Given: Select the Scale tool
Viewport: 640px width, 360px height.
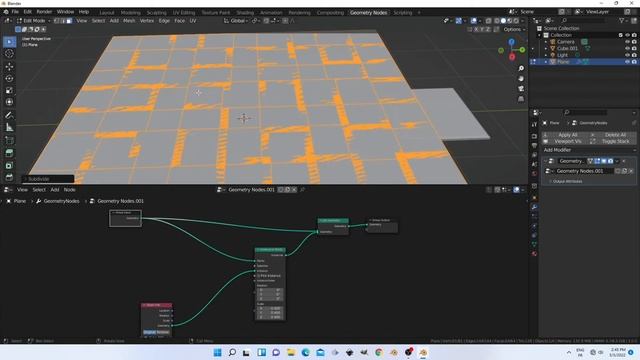Looking at the screenshot, I should coord(9,90).
